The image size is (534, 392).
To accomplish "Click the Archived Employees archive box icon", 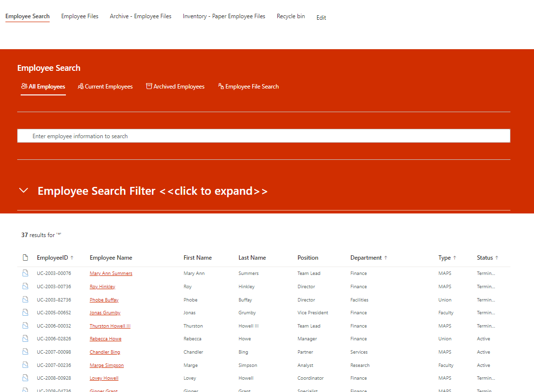I will (148, 86).
